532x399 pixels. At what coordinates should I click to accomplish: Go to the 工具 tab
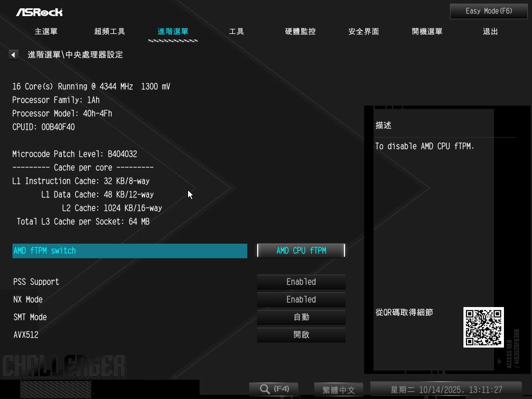(236, 31)
